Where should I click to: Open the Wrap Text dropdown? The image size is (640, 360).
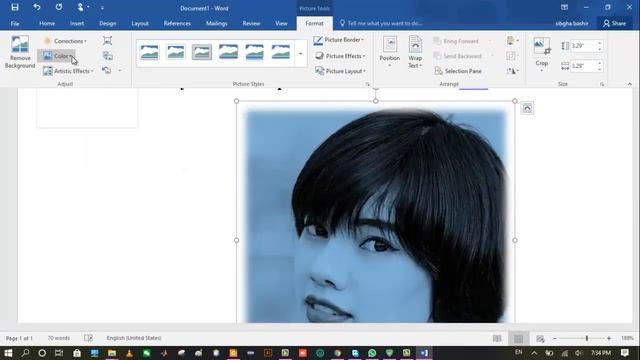pos(415,52)
